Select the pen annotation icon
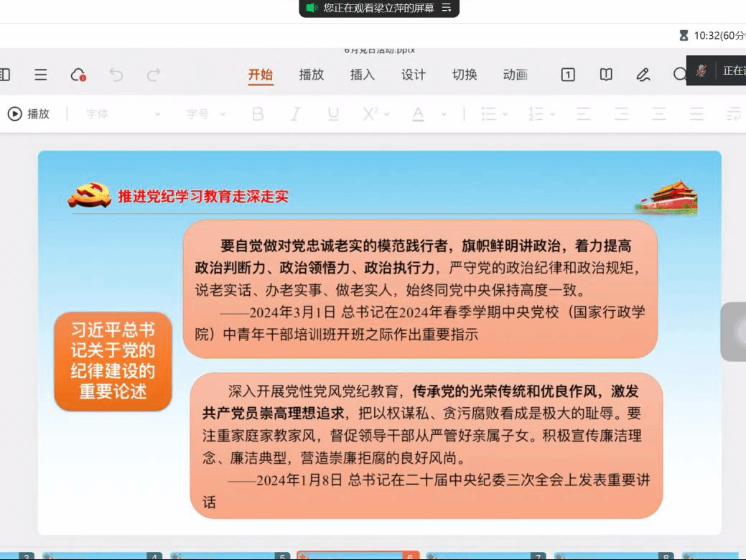The image size is (746, 560). (643, 75)
